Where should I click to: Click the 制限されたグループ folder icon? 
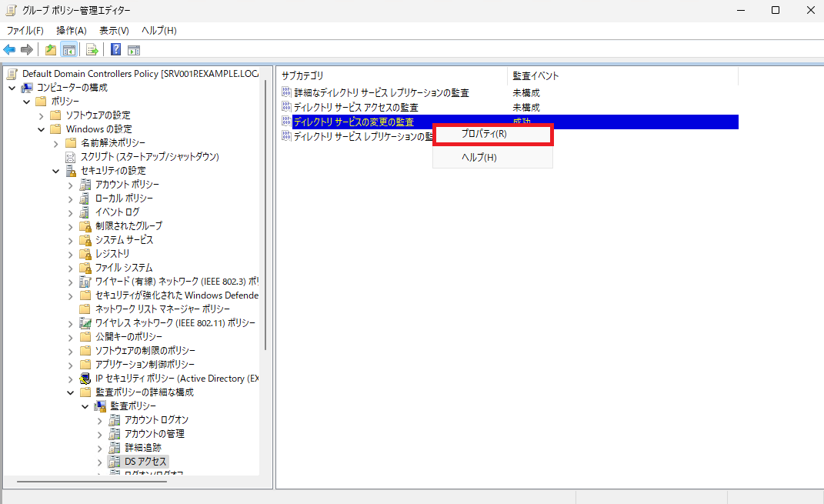pyautogui.click(x=85, y=226)
